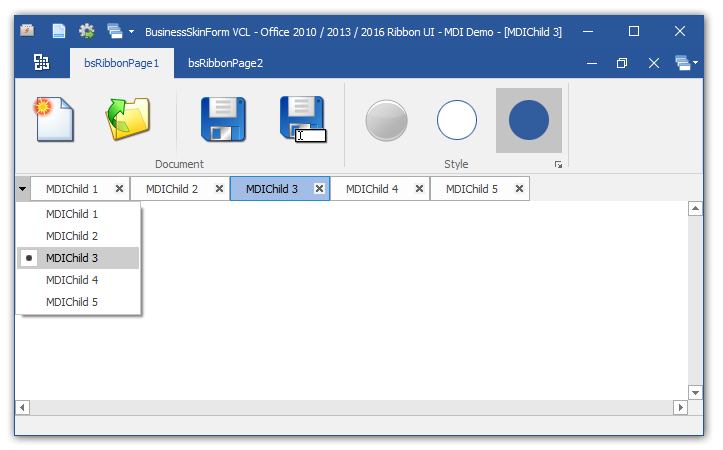This screenshot has height=450, width=723.
Task: Select the white circle style
Action: point(457,120)
